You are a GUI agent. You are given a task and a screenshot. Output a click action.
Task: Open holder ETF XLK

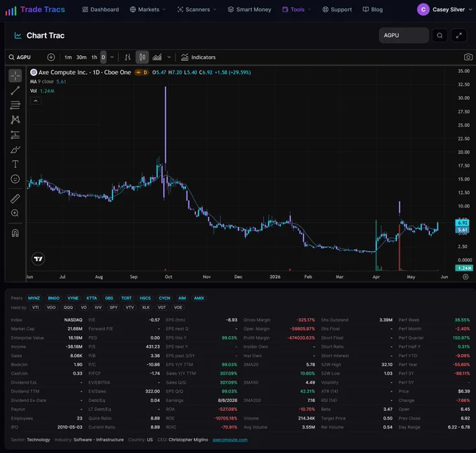click(146, 307)
